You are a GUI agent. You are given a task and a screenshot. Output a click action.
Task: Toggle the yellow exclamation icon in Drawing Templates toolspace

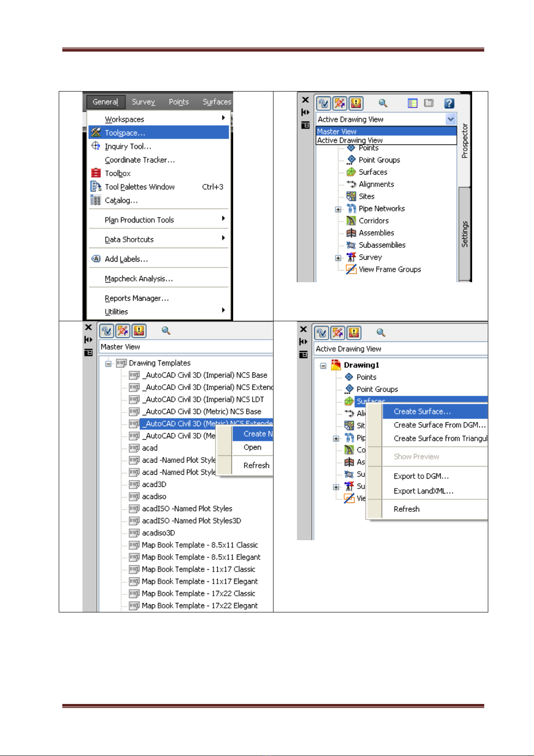point(139,331)
